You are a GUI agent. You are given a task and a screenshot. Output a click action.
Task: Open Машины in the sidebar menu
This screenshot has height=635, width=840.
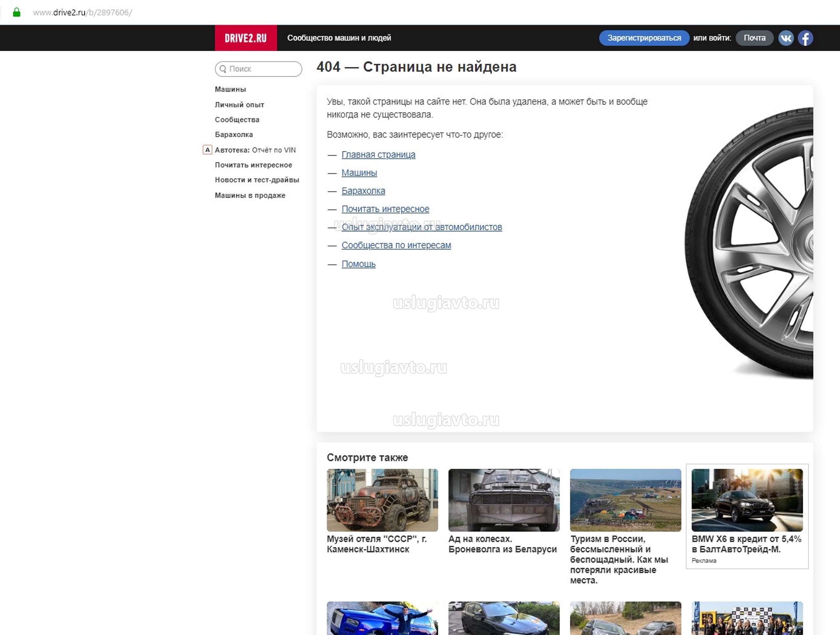(230, 89)
